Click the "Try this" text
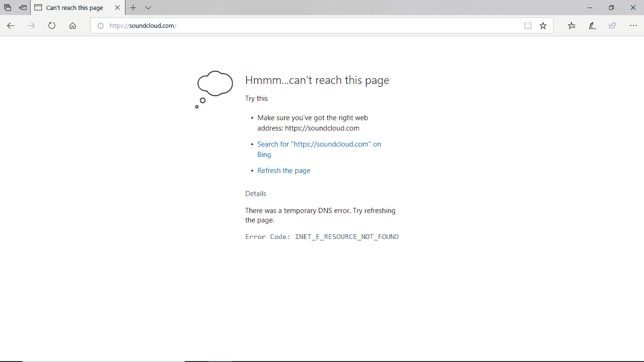This screenshot has width=644, height=362. 256,99
